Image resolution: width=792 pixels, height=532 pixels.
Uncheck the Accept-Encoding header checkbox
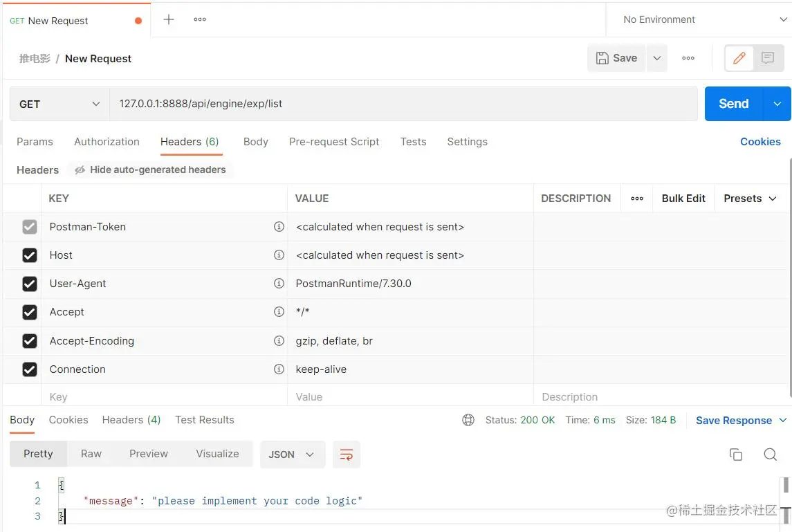click(x=30, y=341)
